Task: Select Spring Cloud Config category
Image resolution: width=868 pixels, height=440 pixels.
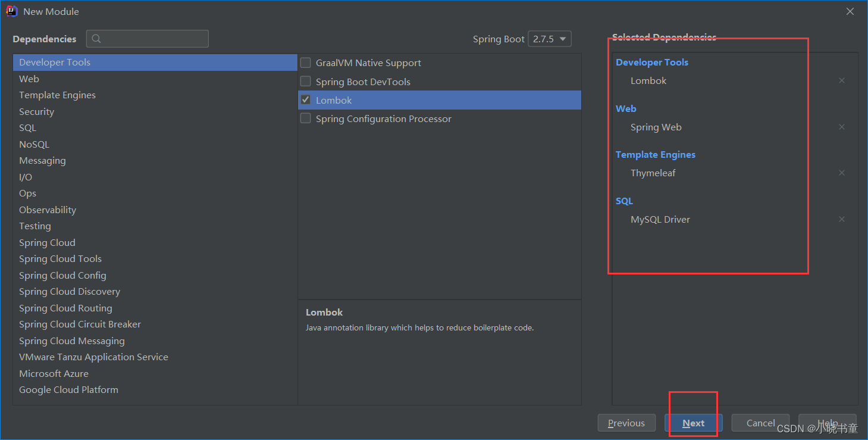Action: pyautogui.click(x=155, y=275)
